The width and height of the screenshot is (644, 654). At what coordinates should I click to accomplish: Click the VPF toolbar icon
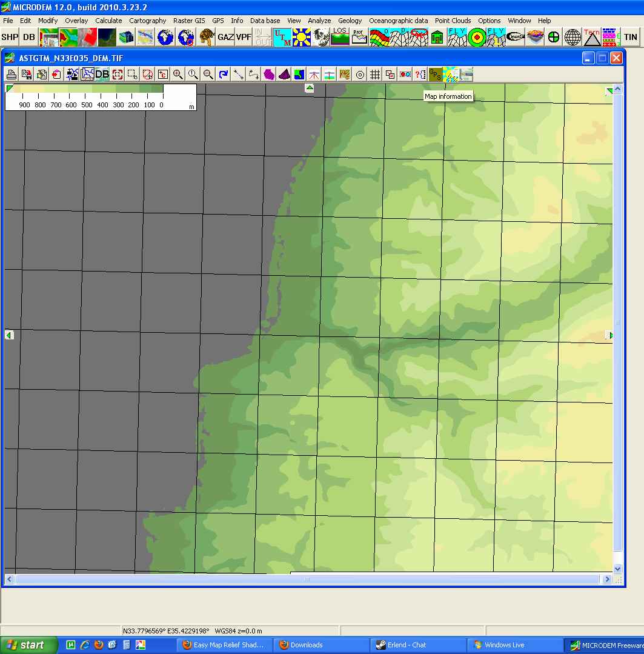244,37
